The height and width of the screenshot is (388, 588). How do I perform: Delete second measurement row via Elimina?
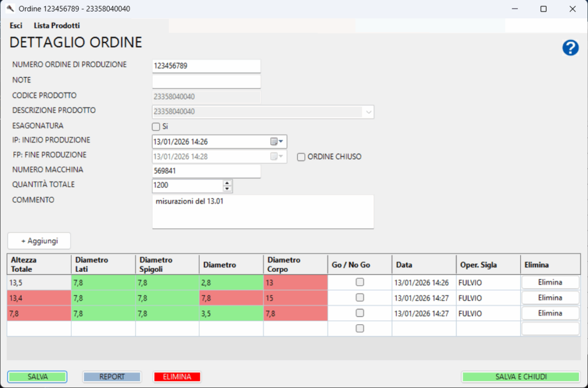550,298
